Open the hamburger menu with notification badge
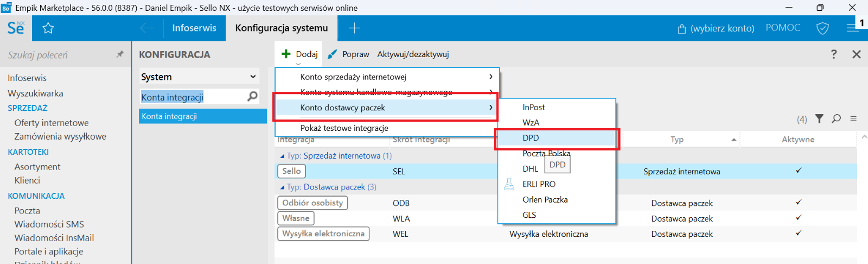The image size is (868, 264). pyautogui.click(x=853, y=28)
